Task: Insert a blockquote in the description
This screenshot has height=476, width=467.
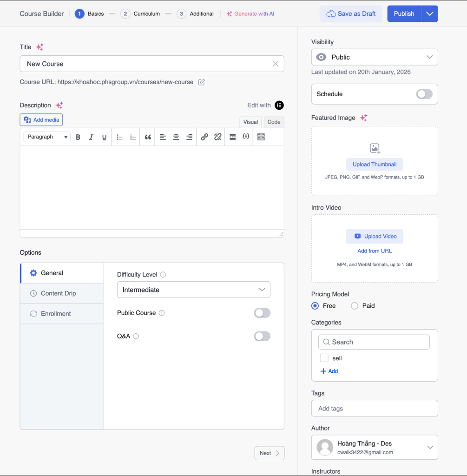Action: 148,137
